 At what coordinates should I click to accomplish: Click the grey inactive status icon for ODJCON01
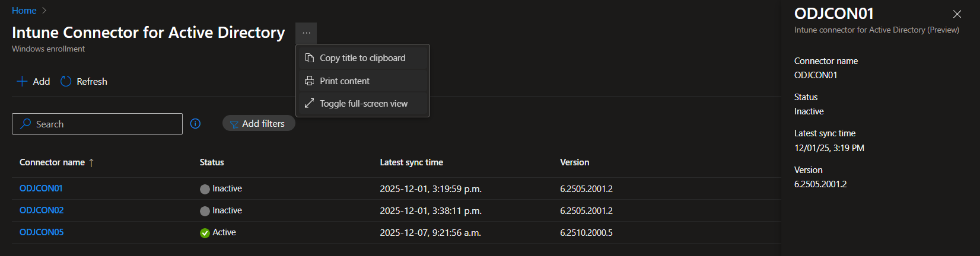(205, 189)
